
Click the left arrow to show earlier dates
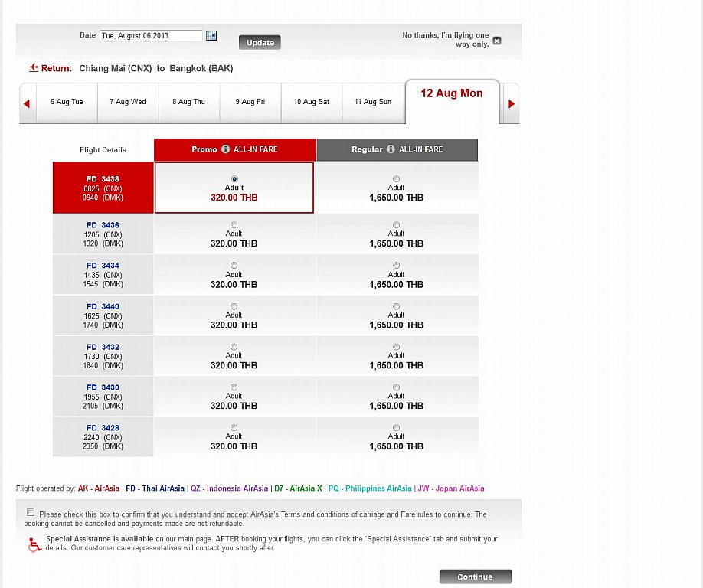point(27,104)
